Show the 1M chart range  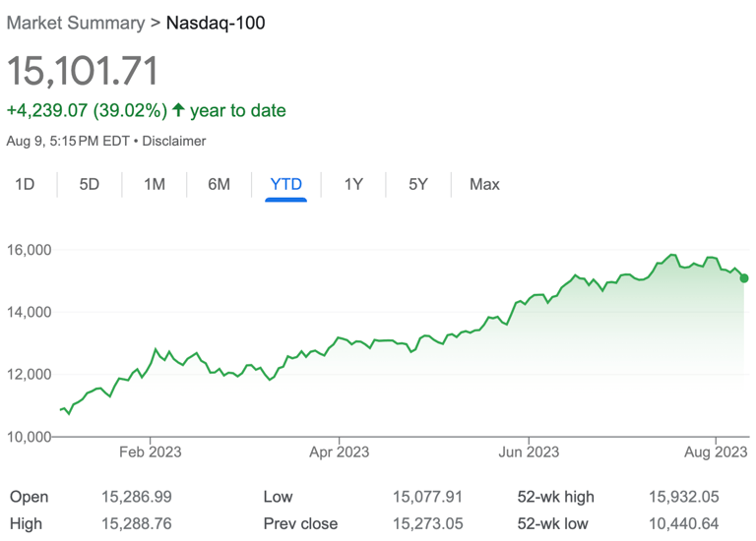[154, 184]
